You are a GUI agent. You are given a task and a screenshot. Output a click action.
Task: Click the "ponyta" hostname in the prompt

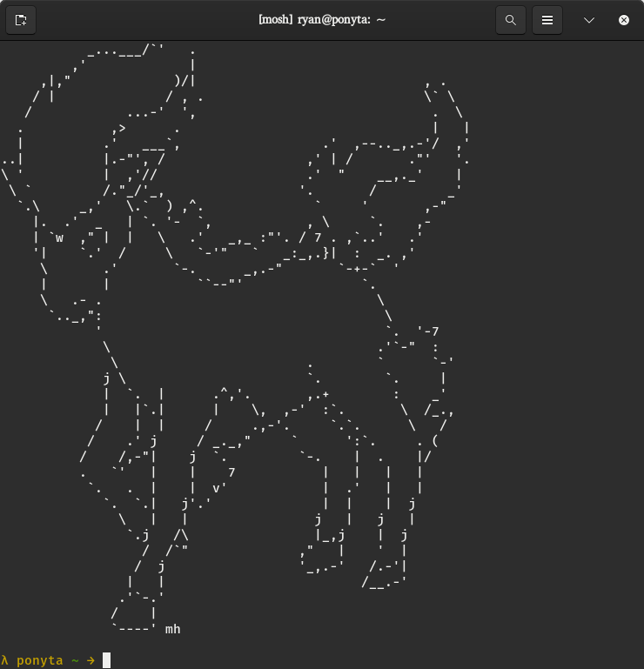click(x=39, y=659)
